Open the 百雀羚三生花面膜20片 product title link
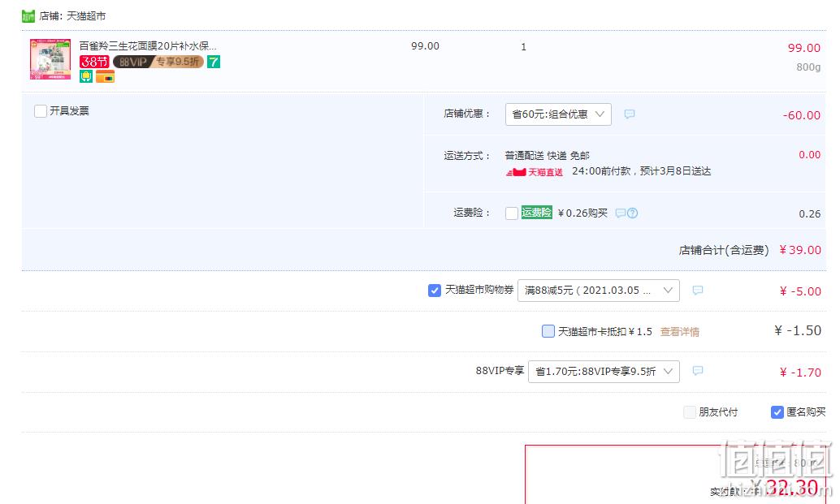 click(x=148, y=46)
